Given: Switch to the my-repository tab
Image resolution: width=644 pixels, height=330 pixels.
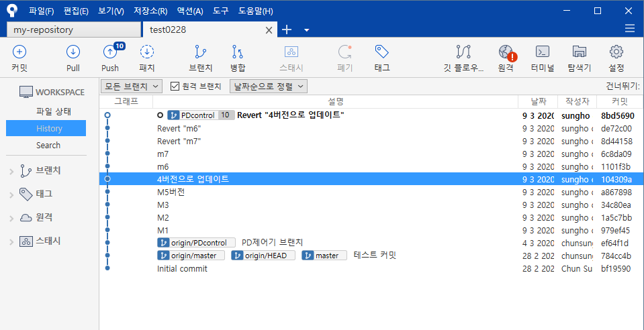Looking at the screenshot, I should click(74, 30).
